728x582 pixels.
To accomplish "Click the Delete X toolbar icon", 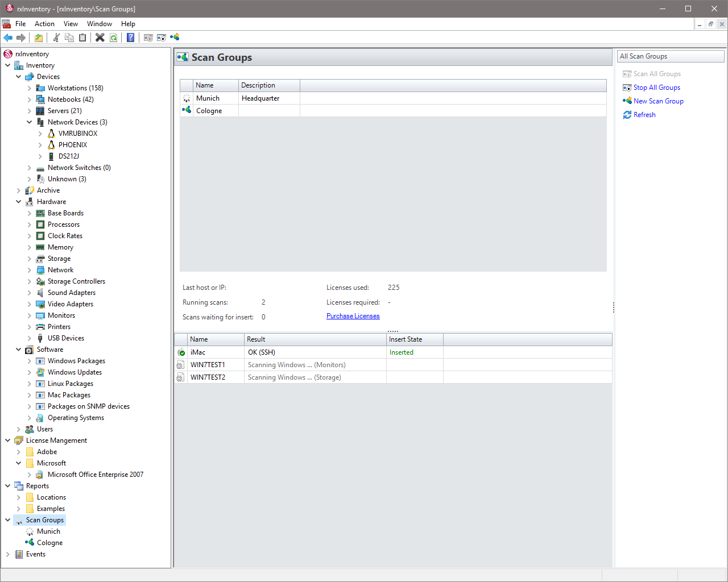I will pos(100,38).
